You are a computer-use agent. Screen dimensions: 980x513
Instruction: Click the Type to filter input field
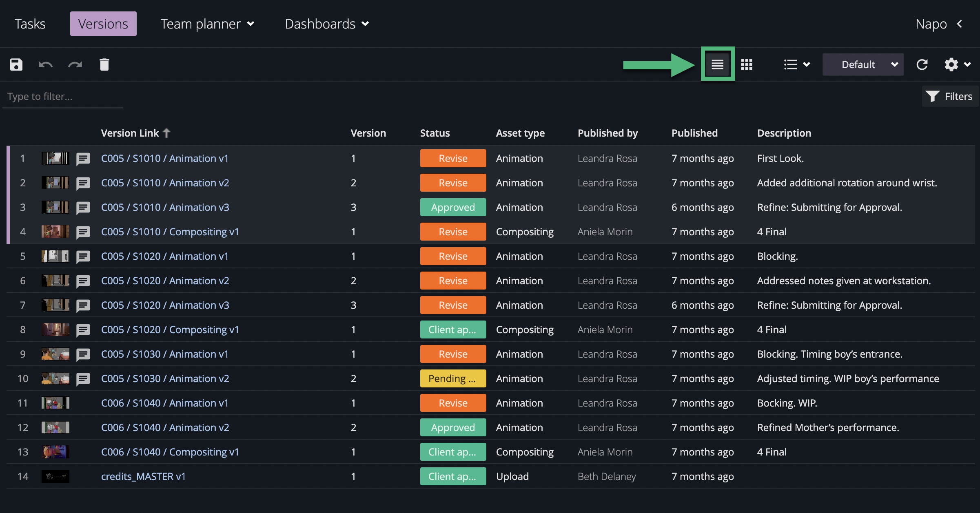click(x=63, y=96)
